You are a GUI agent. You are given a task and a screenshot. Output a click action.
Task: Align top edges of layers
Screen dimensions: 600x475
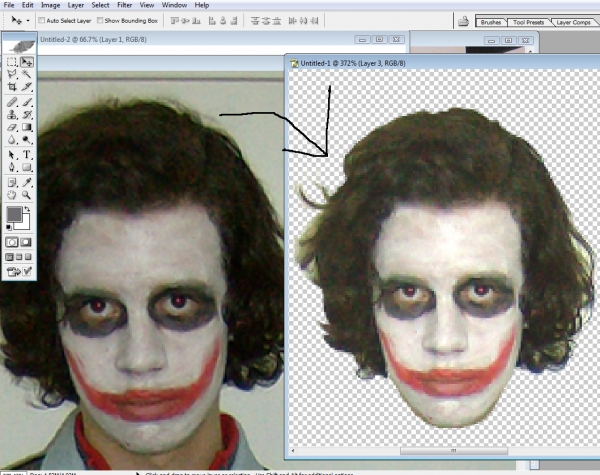174,21
